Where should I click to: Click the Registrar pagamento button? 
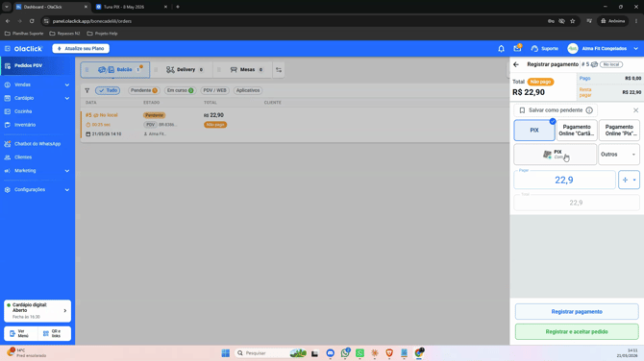(x=577, y=312)
